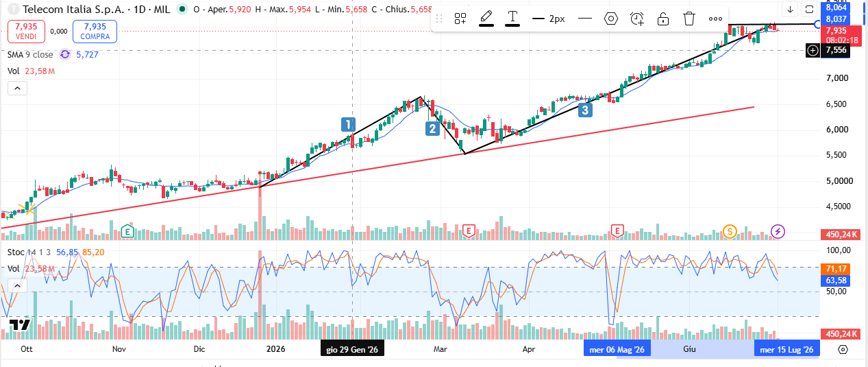Click the VENDI sell button
This screenshot has height=367, width=868.
pos(25,32)
